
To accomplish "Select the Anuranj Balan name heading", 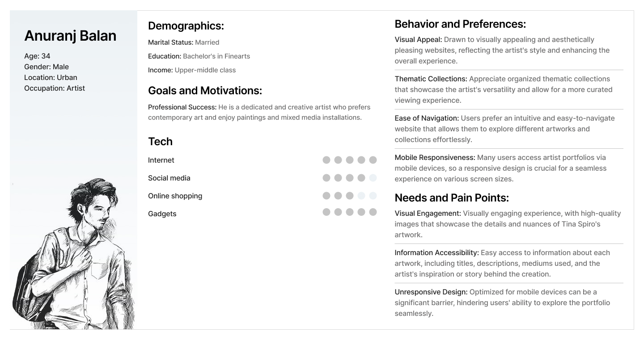I will click(x=70, y=36).
